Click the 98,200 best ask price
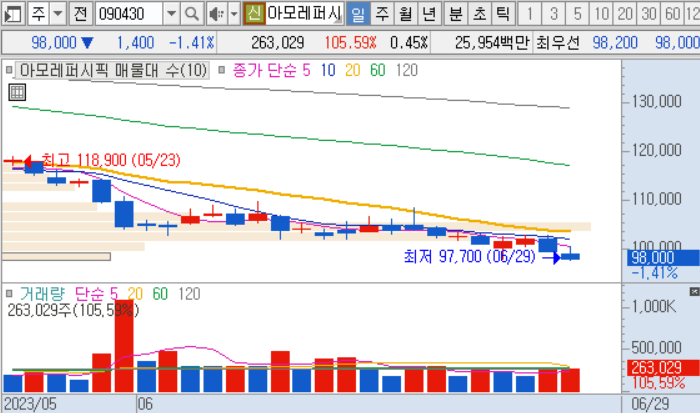The image size is (700, 413). click(615, 43)
